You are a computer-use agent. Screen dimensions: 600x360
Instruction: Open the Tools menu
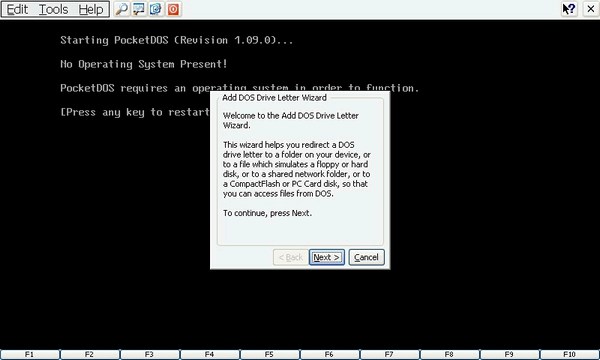[54, 9]
